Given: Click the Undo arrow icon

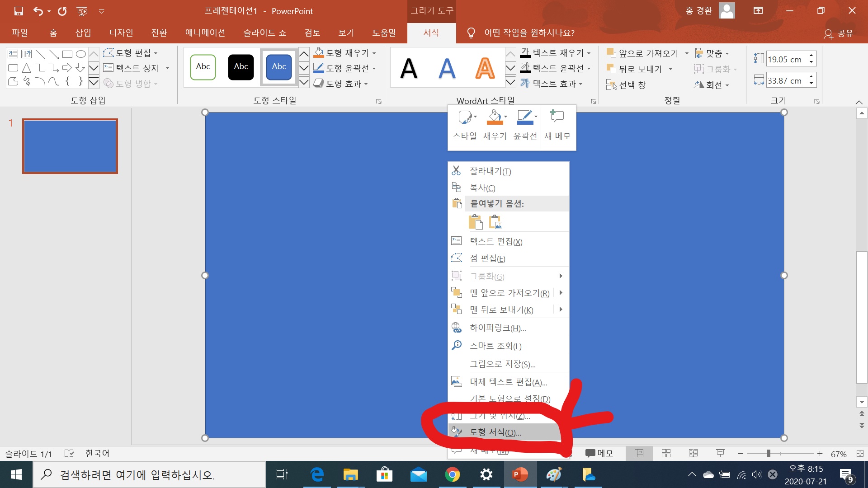Looking at the screenshot, I should pyautogui.click(x=38, y=11).
